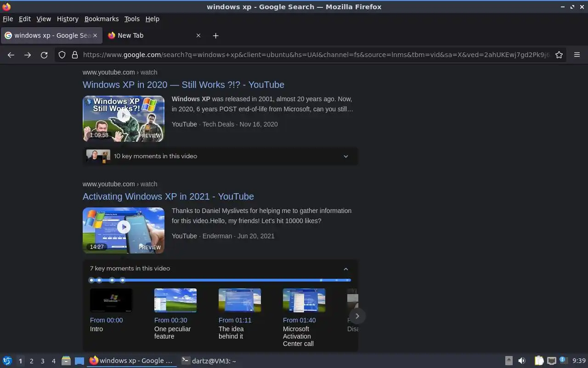Open the View menu
Image resolution: width=588 pixels, height=368 pixels.
click(x=44, y=19)
